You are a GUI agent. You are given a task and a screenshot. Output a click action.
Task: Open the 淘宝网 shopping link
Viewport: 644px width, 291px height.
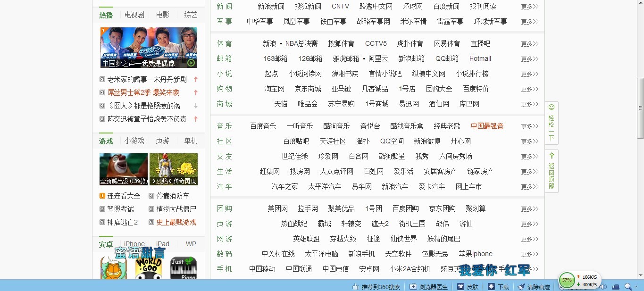(x=275, y=89)
